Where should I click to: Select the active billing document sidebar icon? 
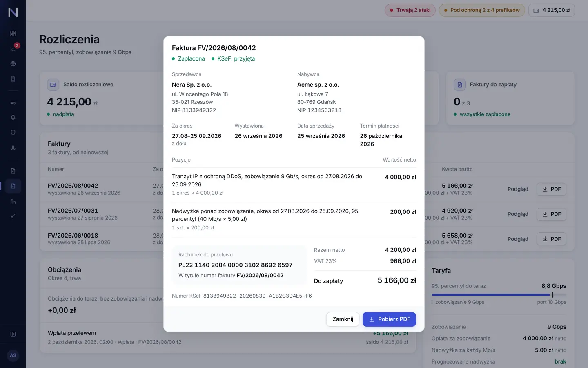point(13,186)
